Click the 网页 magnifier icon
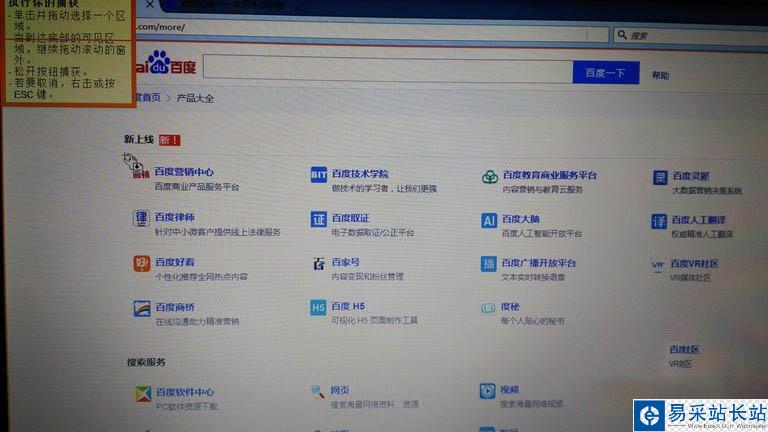This screenshot has width=768, height=432. (318, 391)
